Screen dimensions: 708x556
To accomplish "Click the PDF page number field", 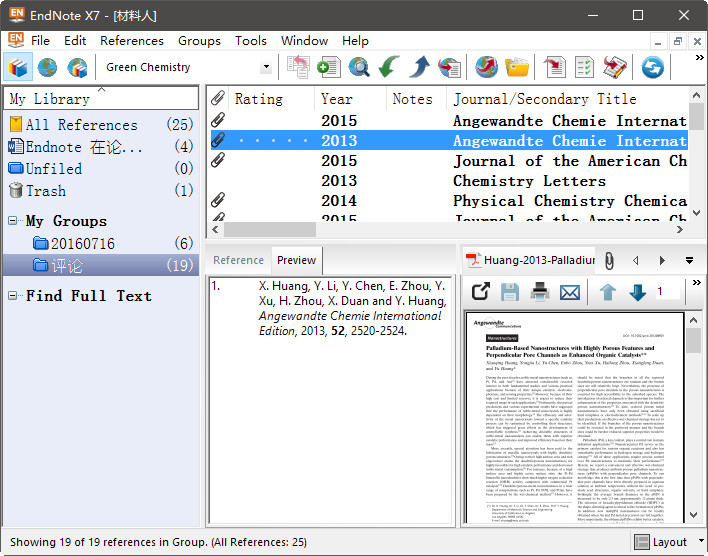I will point(667,292).
